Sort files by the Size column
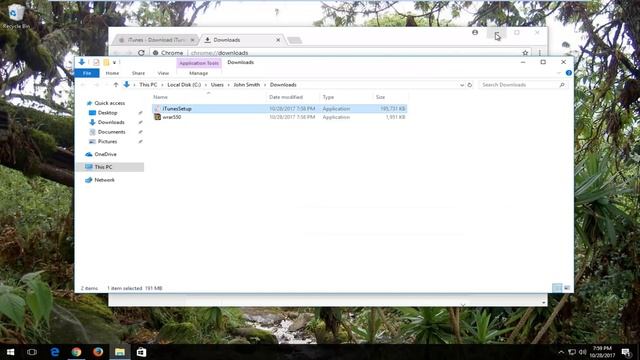Image resolution: width=640 pixels, height=360 pixels. (x=380, y=97)
